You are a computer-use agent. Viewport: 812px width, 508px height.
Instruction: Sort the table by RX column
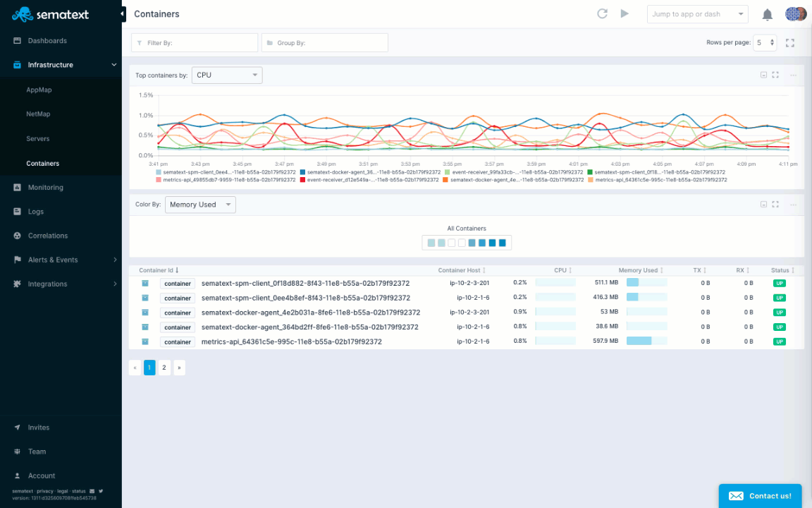point(743,270)
